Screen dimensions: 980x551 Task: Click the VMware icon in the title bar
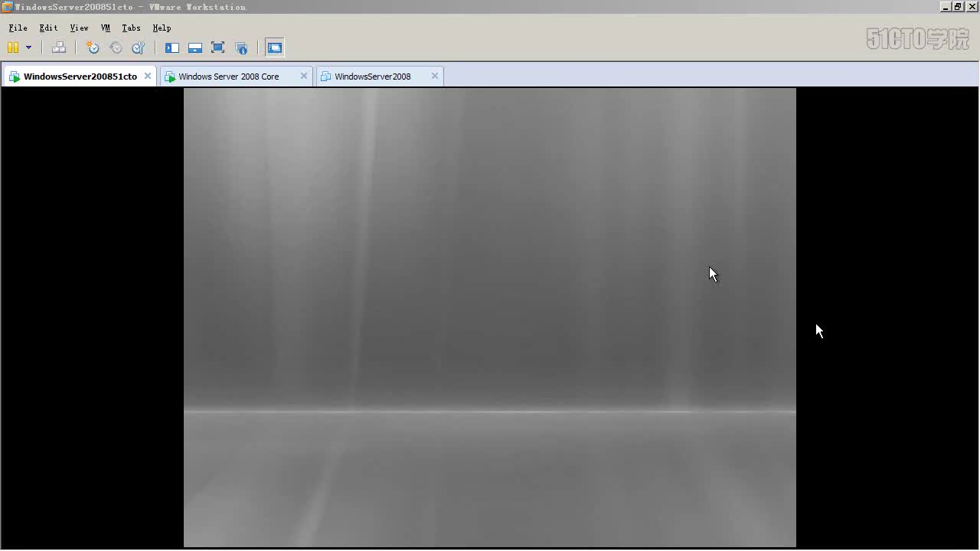tap(7, 7)
